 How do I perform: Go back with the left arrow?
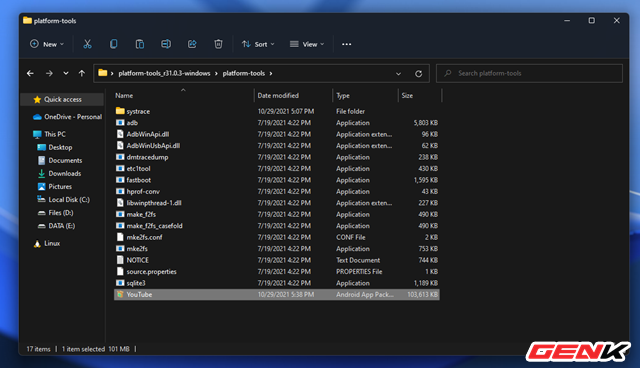[30, 73]
